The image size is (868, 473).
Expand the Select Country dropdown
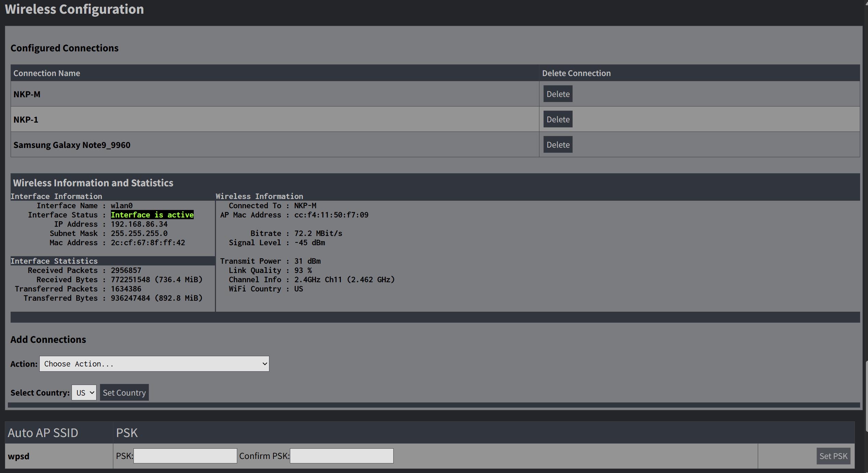pos(84,393)
